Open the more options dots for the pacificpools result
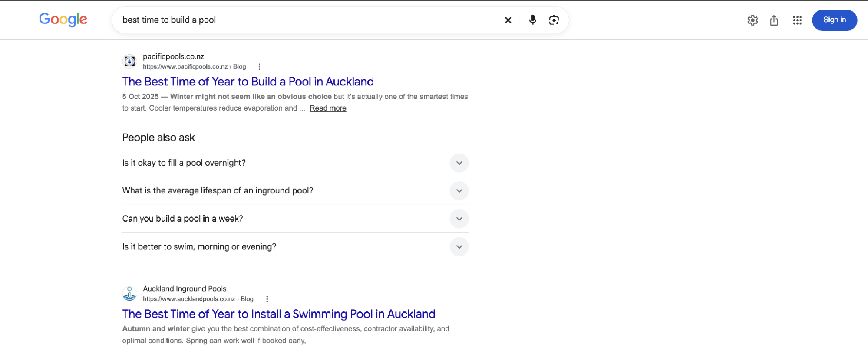Viewport: 868px width, 354px height. pyautogui.click(x=259, y=66)
